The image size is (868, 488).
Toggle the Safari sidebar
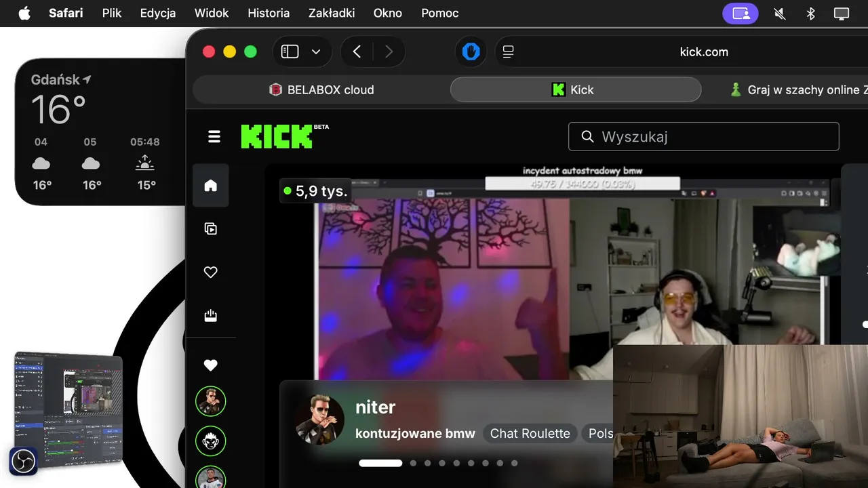coord(290,52)
